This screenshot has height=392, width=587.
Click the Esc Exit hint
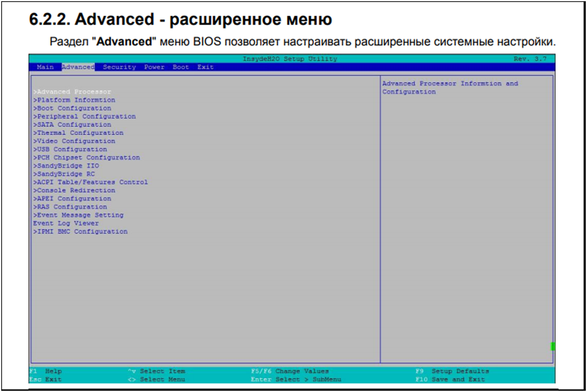46,379
